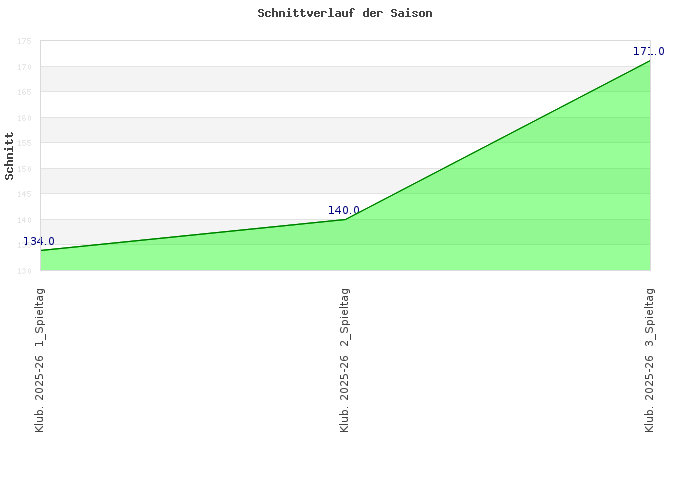Click the 170 y-axis tick label

(x=24, y=67)
